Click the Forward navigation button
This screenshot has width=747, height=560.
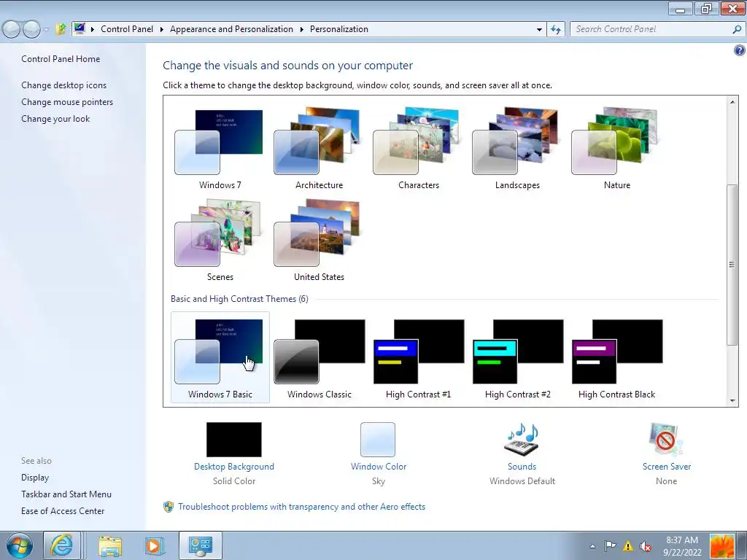pyautogui.click(x=31, y=29)
